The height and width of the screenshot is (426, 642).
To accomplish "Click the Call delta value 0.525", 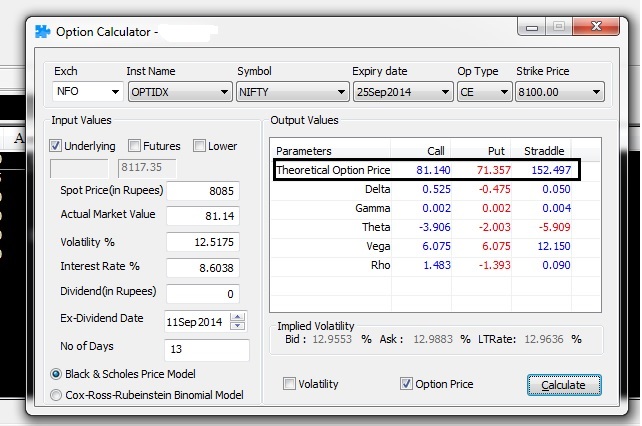I will [x=436, y=189].
